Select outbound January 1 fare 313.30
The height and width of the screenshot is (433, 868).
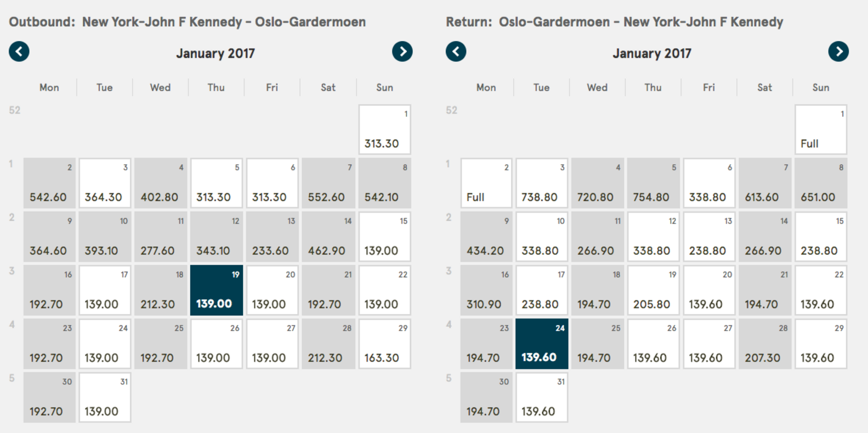(x=384, y=130)
